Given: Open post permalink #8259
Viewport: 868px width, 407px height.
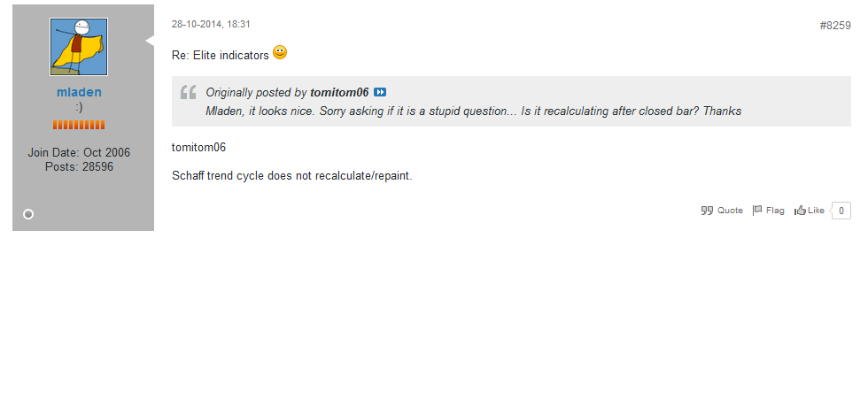Looking at the screenshot, I should click(x=834, y=26).
